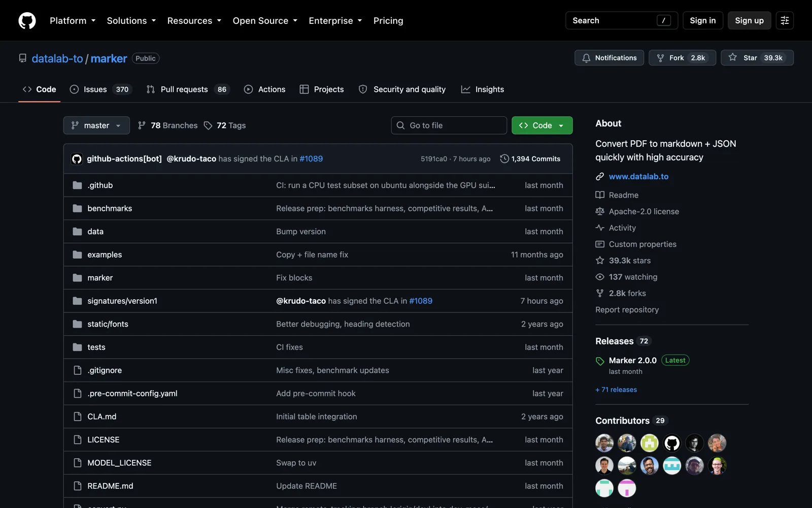Focus the header Search field

pyautogui.click(x=622, y=20)
